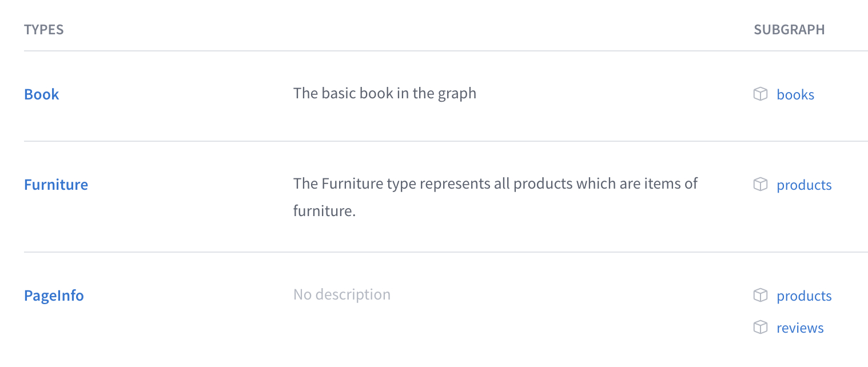Image resolution: width=868 pixels, height=367 pixels.
Task: Open the Book type
Action: pos(42,94)
